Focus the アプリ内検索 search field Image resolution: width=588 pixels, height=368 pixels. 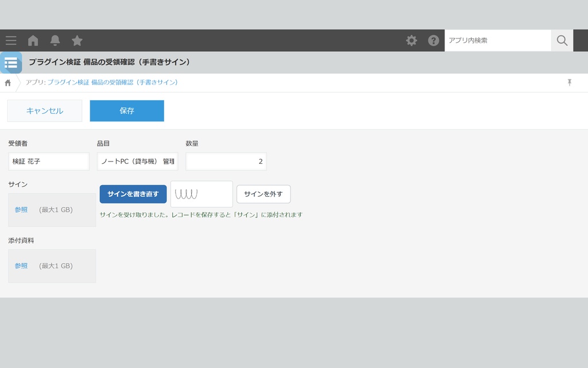point(498,41)
